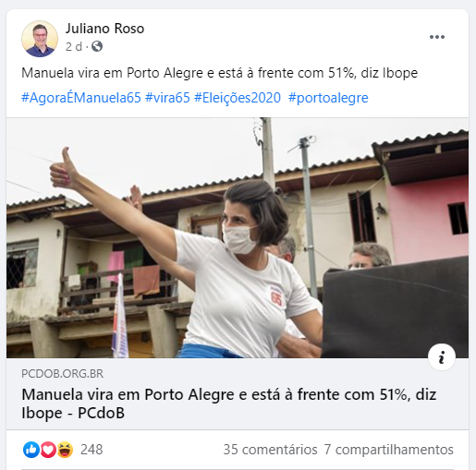The image size is (476, 470).
Task: Expand the 35 comentários list
Action: click(x=270, y=450)
